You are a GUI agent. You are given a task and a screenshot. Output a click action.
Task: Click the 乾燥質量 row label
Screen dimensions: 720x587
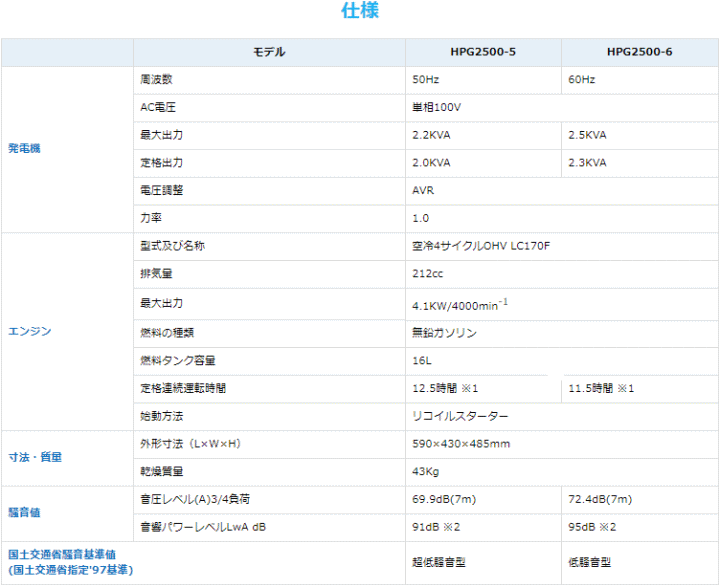point(162,471)
